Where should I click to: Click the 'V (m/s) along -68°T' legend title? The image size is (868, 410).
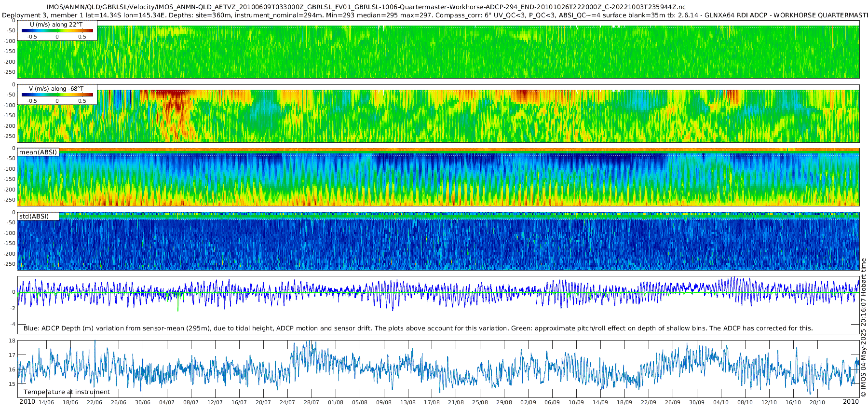[56, 89]
